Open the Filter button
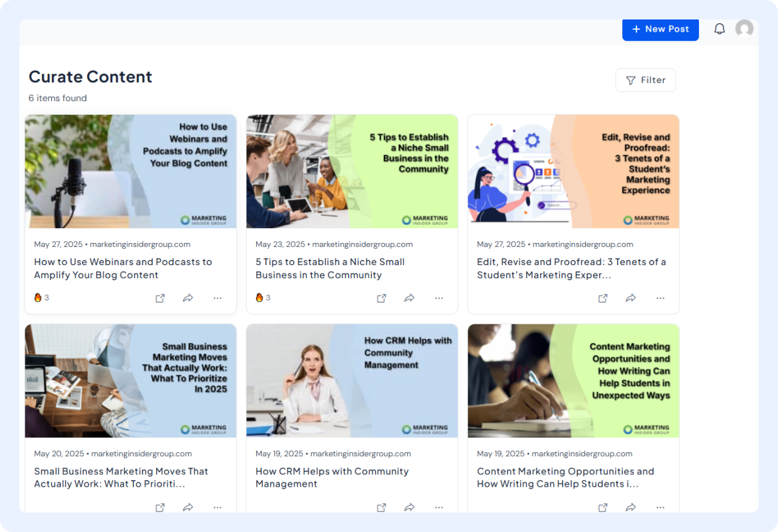Viewport: 778px width, 532px height. point(645,80)
